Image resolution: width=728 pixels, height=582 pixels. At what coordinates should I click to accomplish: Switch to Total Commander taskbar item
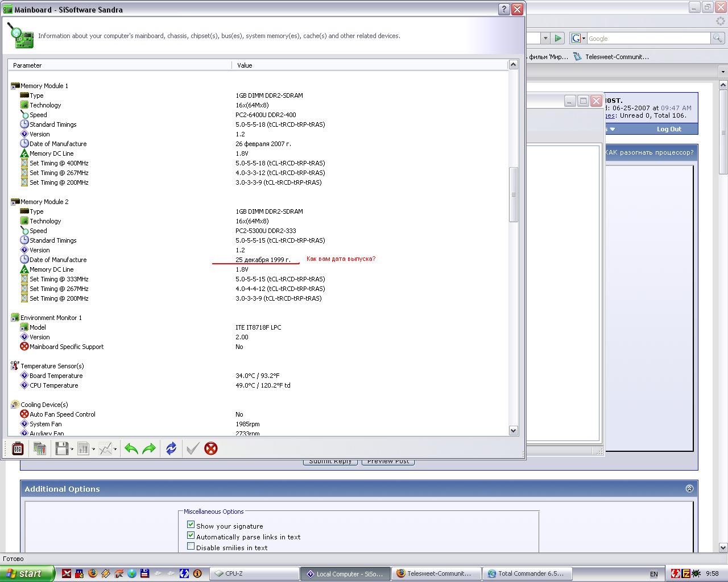(x=527, y=573)
